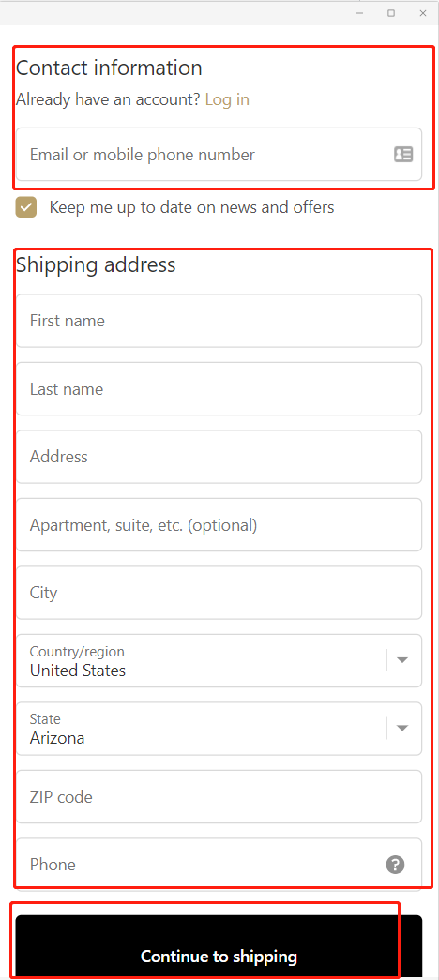
Task: Follow the Log in link
Action: [227, 100]
